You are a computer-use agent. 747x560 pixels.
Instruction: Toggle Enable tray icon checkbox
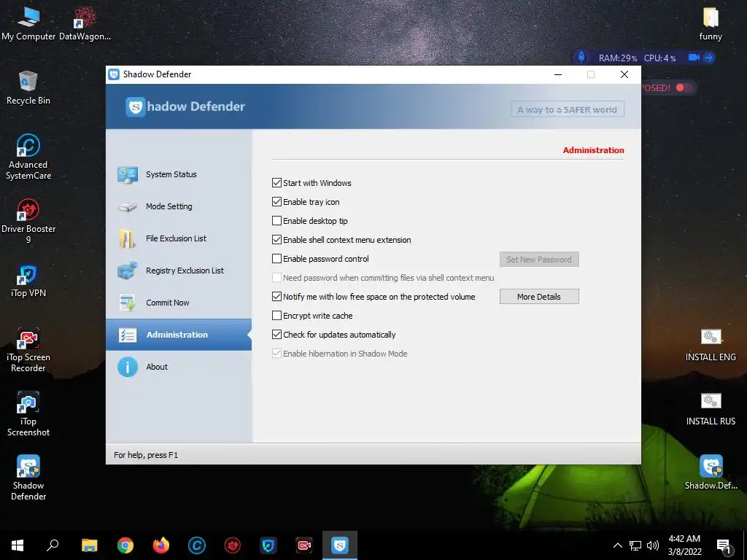point(276,202)
